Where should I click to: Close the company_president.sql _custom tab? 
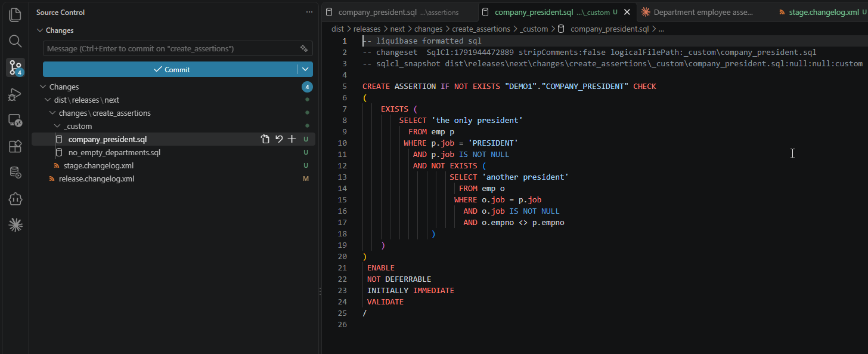click(x=627, y=12)
